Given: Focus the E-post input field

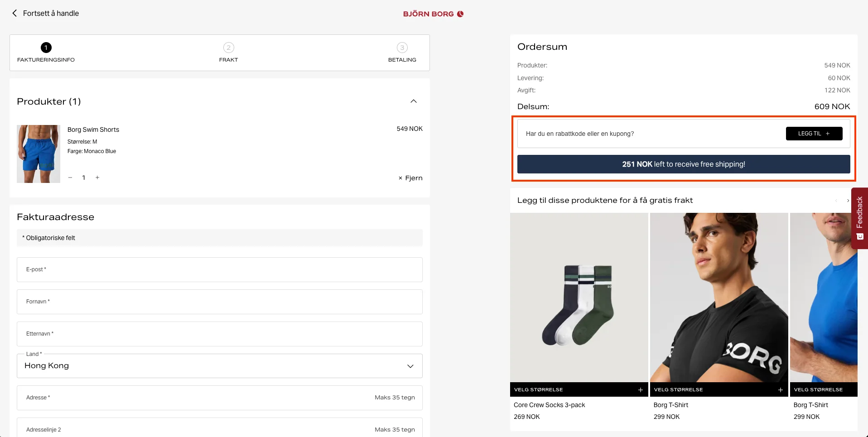Looking at the screenshot, I should point(220,269).
